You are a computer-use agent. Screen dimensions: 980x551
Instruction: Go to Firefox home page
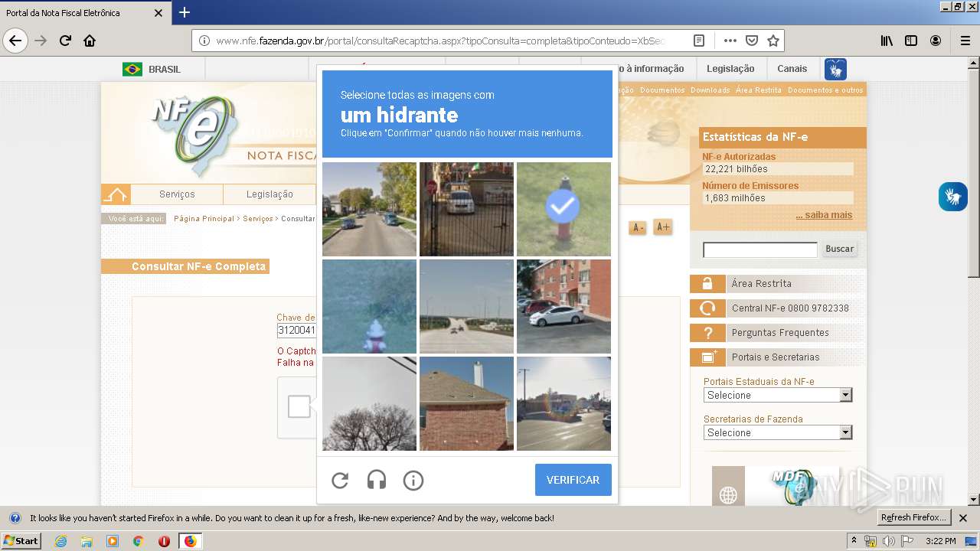pyautogui.click(x=90, y=41)
